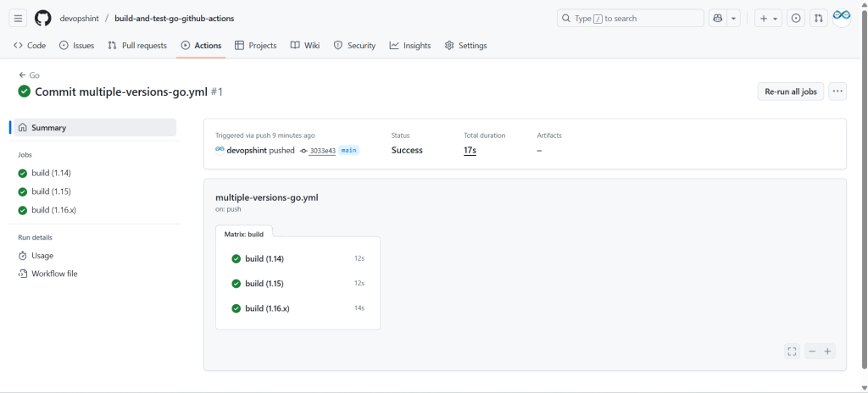868x393 pixels.
Task: Open build-and-test-go-github-actions repository link
Action: (175, 19)
